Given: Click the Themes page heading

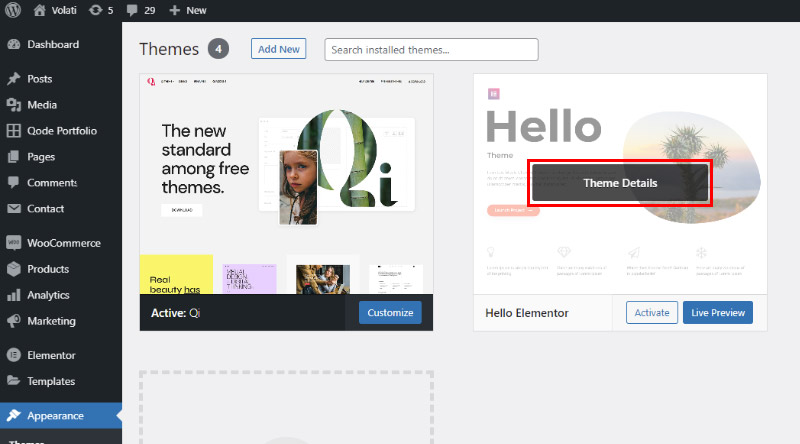Looking at the screenshot, I should pyautogui.click(x=169, y=49).
